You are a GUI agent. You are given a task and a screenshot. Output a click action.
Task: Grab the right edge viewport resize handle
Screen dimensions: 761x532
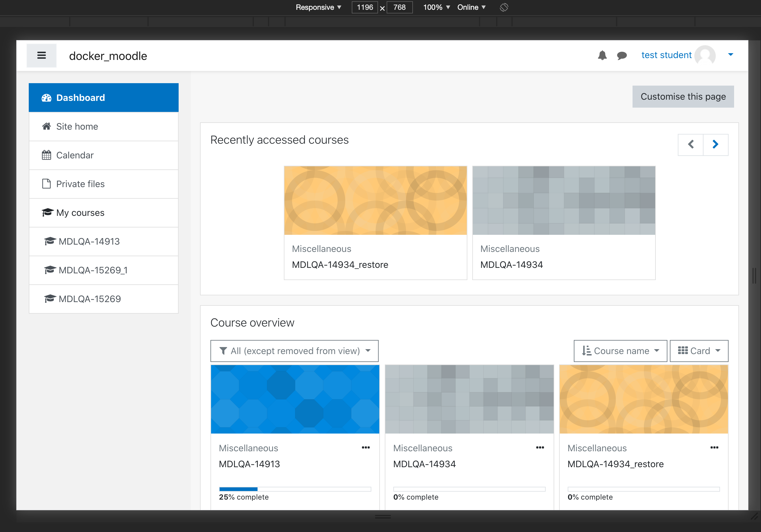(x=754, y=275)
